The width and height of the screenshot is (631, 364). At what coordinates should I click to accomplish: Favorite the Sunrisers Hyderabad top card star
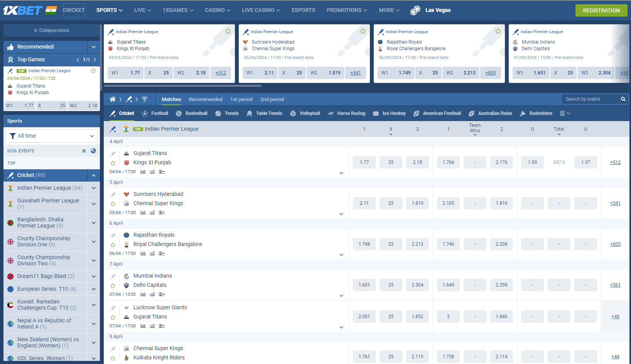(363, 31)
